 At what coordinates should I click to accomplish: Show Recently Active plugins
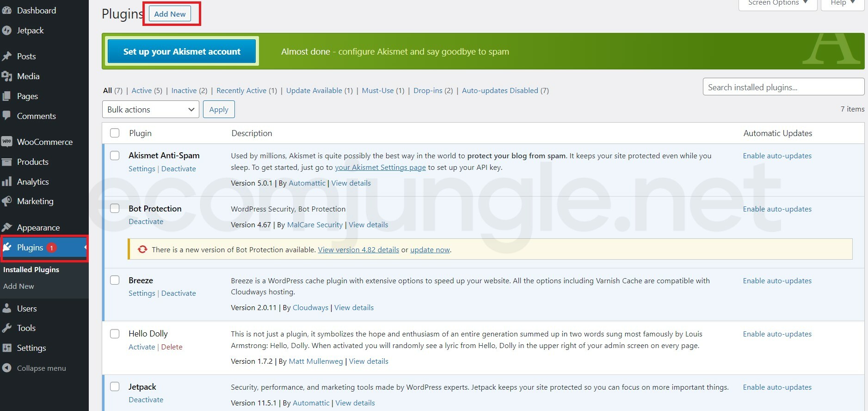(241, 91)
